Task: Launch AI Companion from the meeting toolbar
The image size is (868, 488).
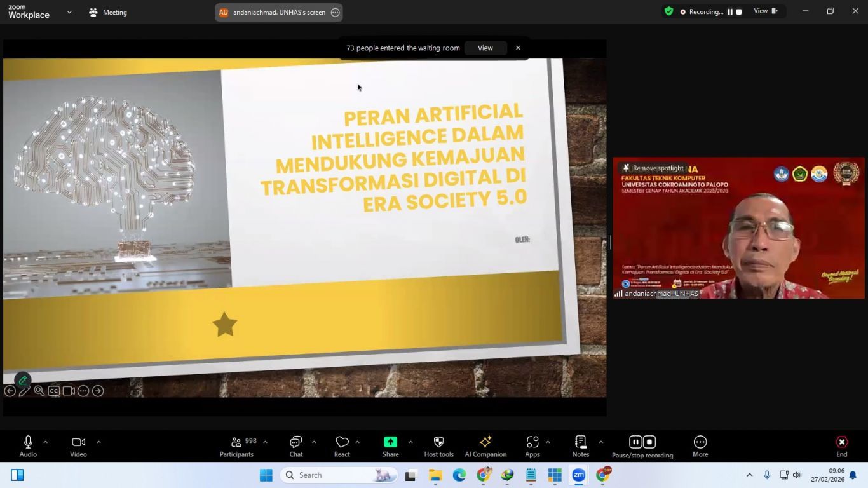Action: 485,445
